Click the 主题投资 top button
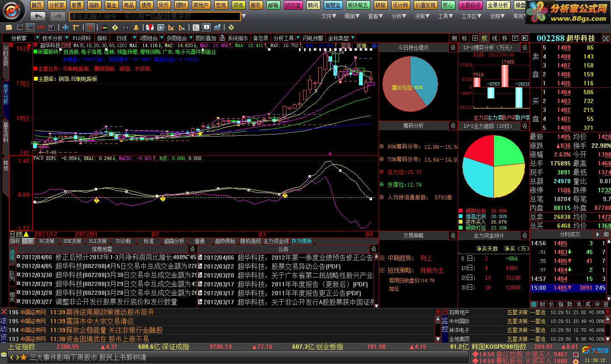The width and height of the screenshot is (611, 364). pyautogui.click(x=471, y=5)
